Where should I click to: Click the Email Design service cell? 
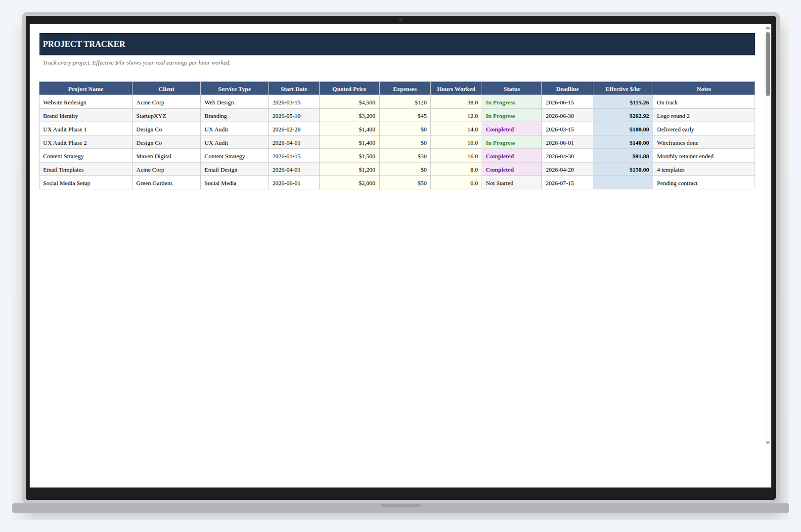coord(234,169)
